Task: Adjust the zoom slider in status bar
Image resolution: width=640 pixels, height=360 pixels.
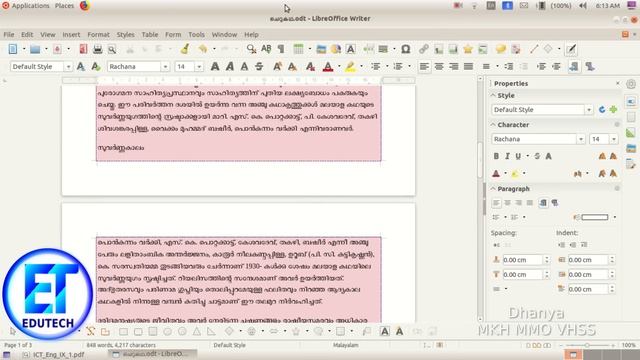Action: pyautogui.click(x=587, y=345)
